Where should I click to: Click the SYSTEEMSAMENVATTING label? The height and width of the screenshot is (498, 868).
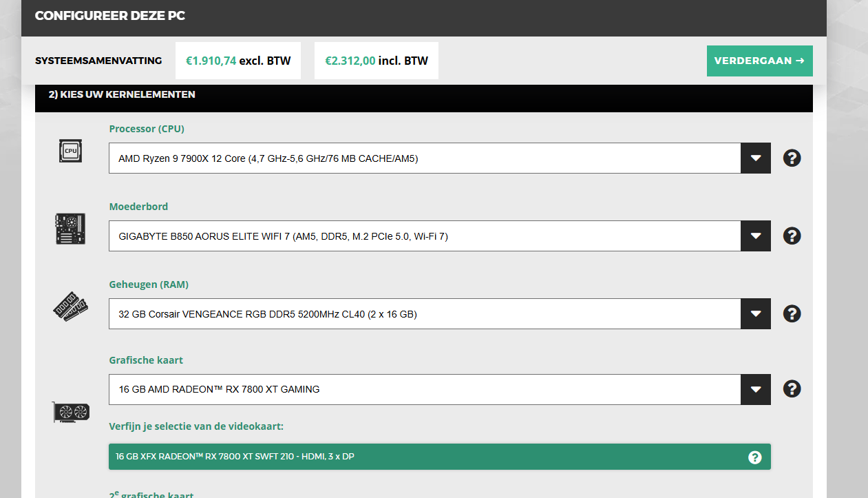[x=98, y=61]
